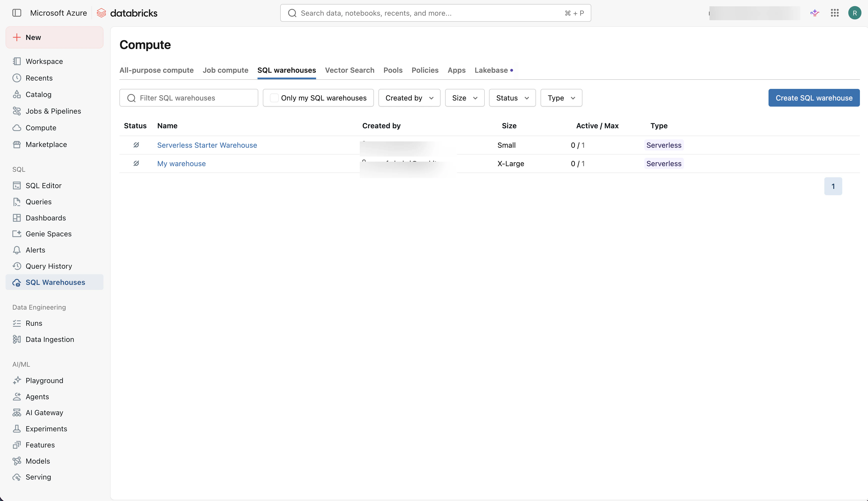Open Queries in the sidebar
This screenshot has height=501, width=868.
(54, 202)
